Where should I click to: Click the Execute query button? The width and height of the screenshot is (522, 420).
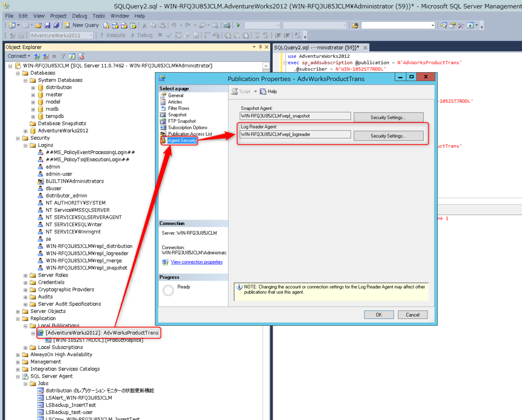coord(113,35)
